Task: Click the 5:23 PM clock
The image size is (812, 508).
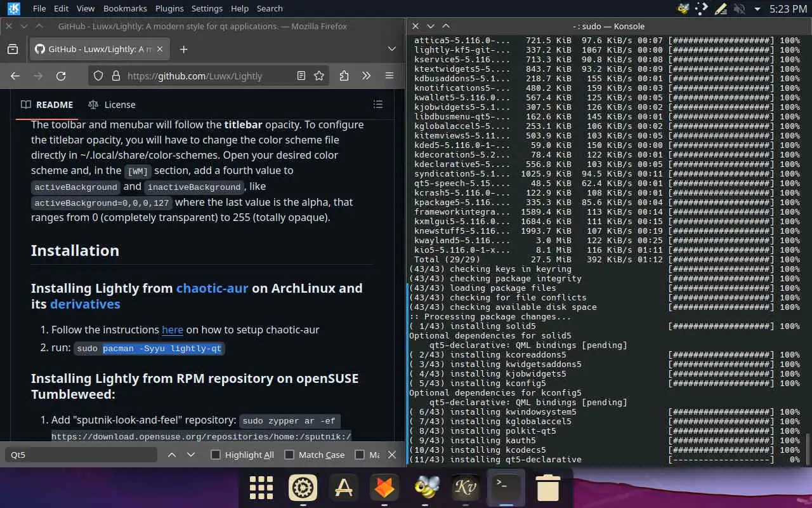Action: coord(788,9)
